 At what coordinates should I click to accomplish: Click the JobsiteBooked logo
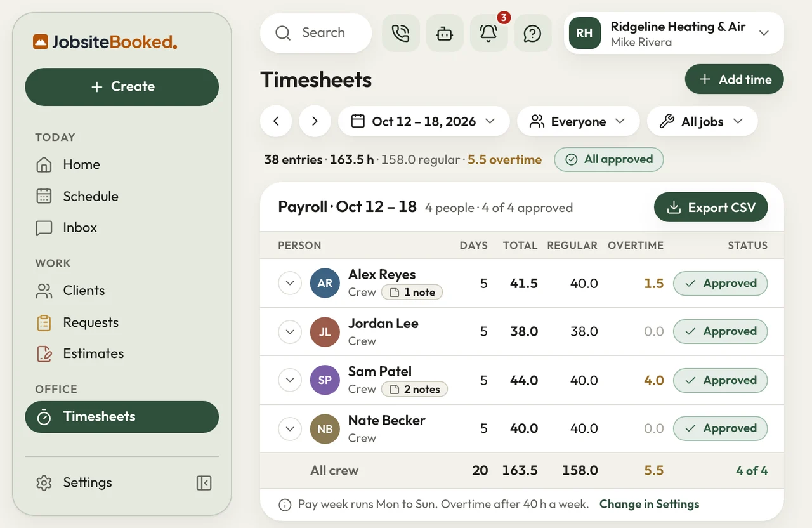[x=105, y=43]
